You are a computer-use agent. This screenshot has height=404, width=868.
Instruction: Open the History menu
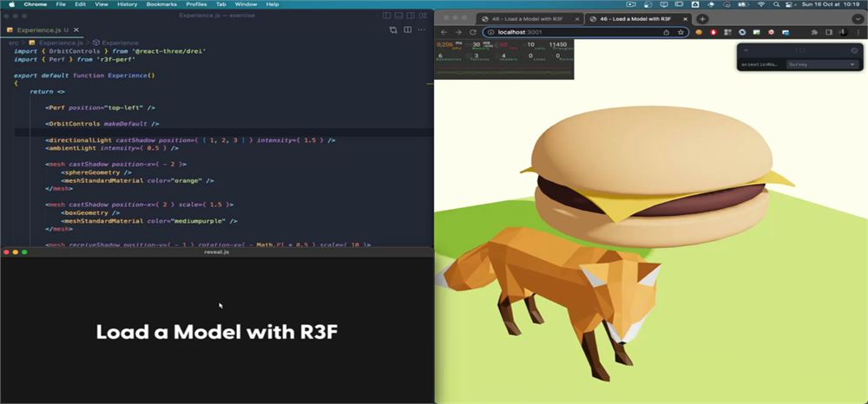coord(128,3)
